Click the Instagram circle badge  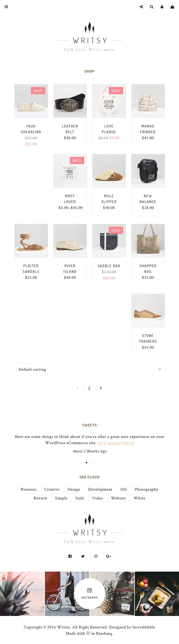90,593
